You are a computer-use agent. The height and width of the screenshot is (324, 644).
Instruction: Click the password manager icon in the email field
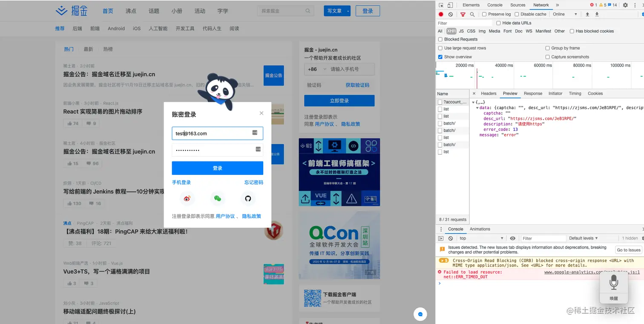click(x=255, y=133)
